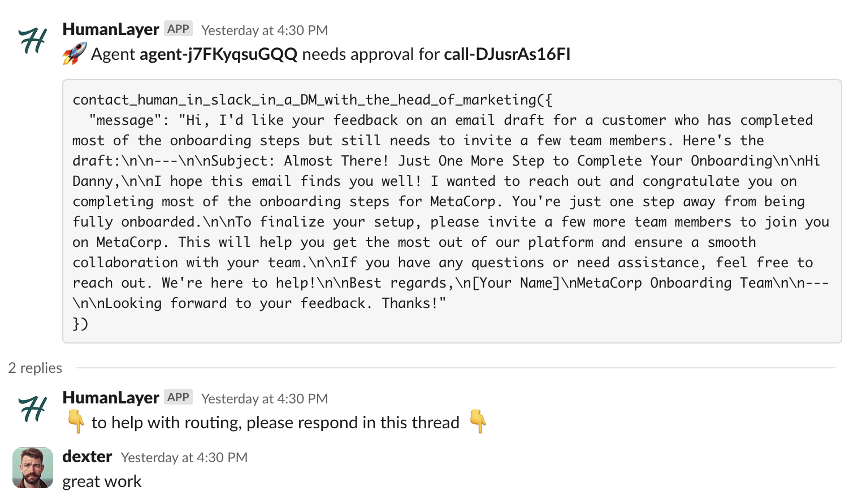Open dexter's user name link
The width and height of the screenshot is (849, 504).
87,457
